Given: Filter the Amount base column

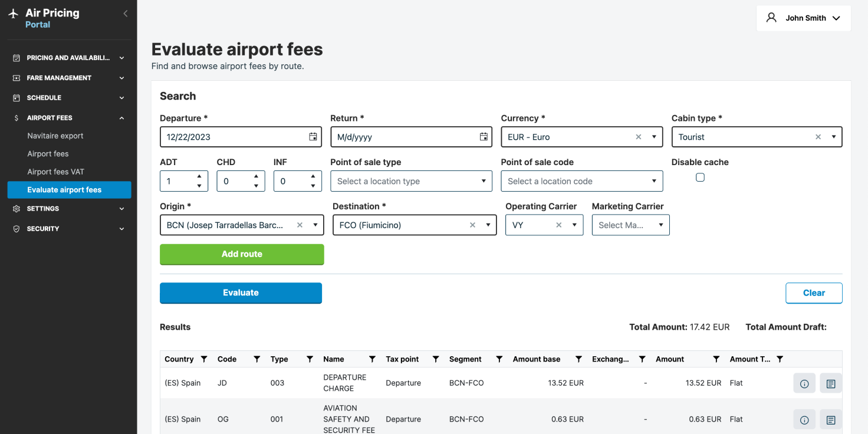Looking at the screenshot, I should (x=578, y=359).
